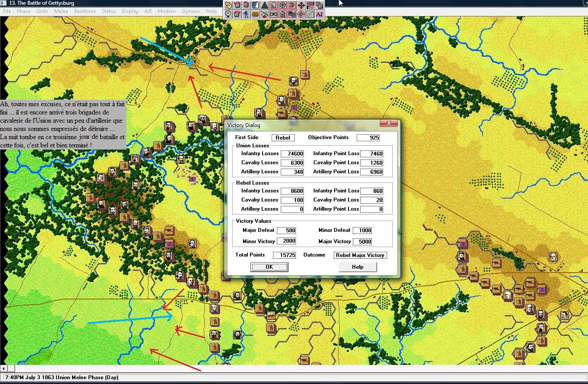The image size is (588, 384).
Task: Click the letter D toolbar icon
Action: click(292, 5)
